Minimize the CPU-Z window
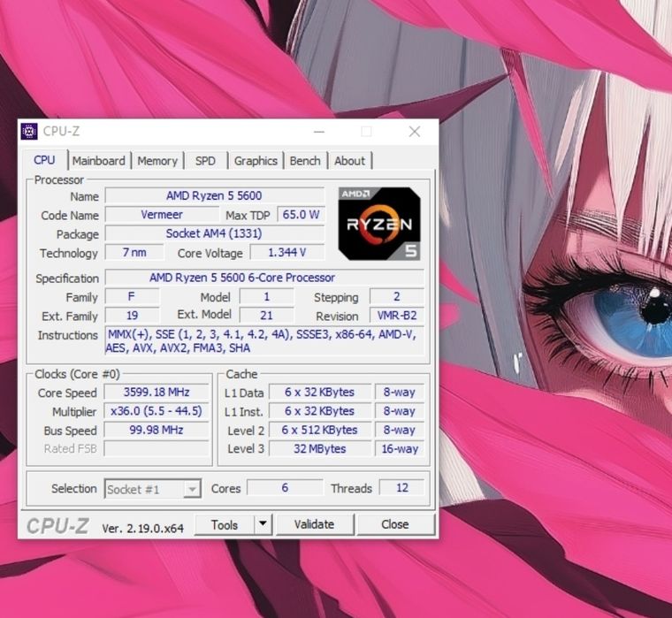 coord(319,132)
